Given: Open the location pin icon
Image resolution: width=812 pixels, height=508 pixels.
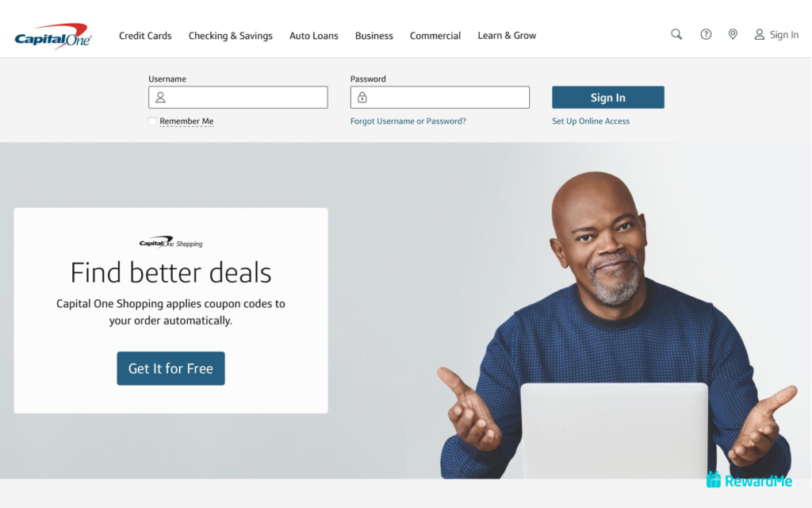Looking at the screenshot, I should point(733,34).
